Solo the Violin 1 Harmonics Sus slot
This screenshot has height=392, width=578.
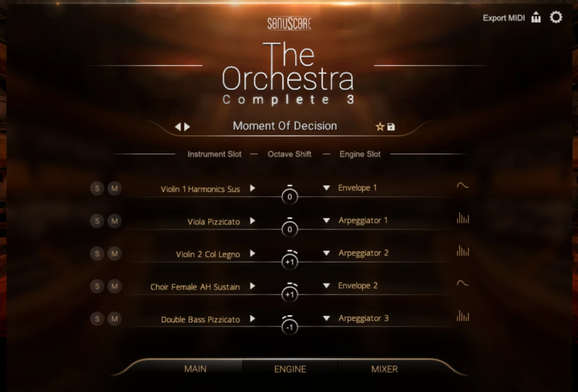tap(97, 188)
